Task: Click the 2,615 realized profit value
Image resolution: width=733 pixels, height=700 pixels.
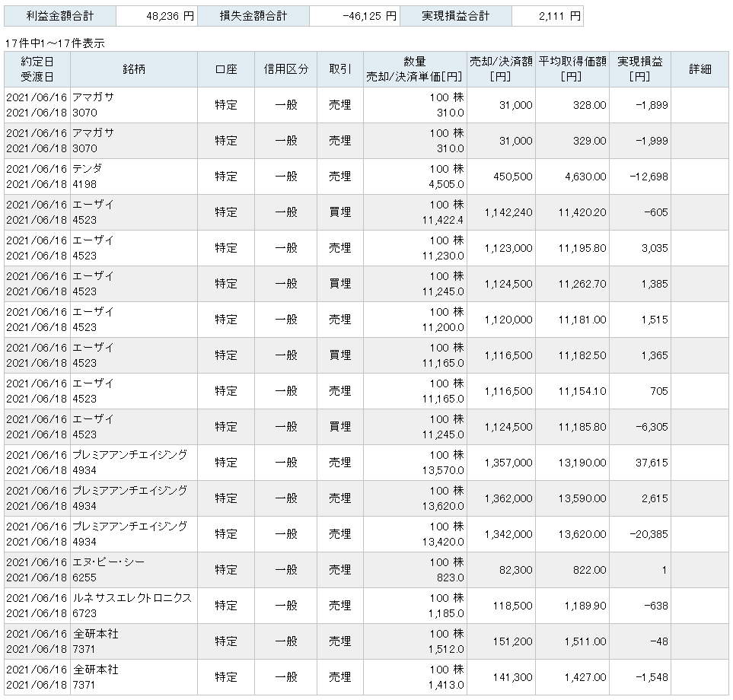Action: 655,498
